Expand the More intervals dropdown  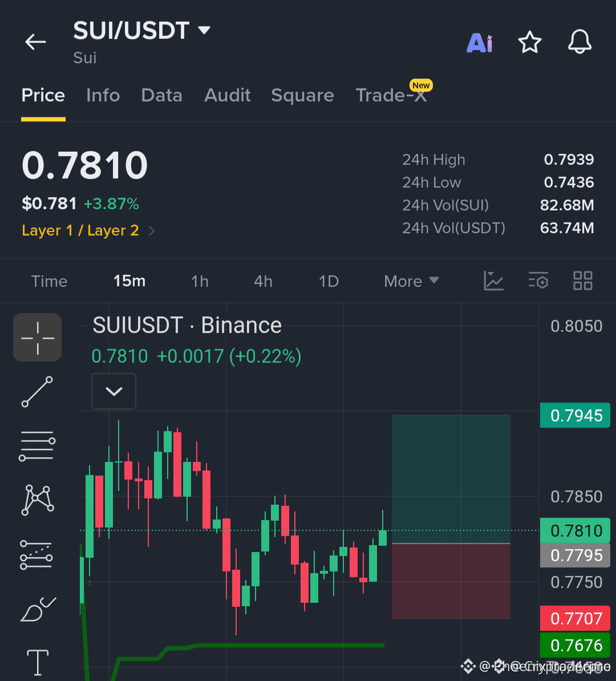click(411, 281)
